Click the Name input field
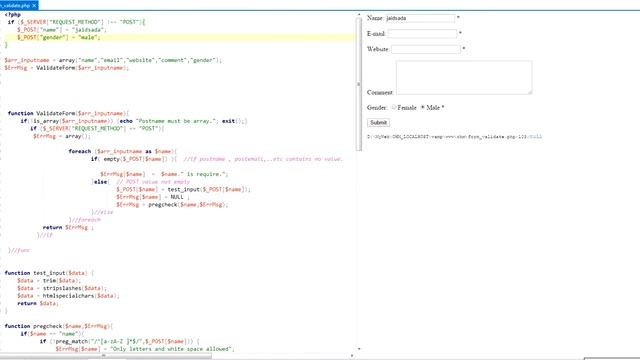The width and height of the screenshot is (640, 360). click(420, 18)
